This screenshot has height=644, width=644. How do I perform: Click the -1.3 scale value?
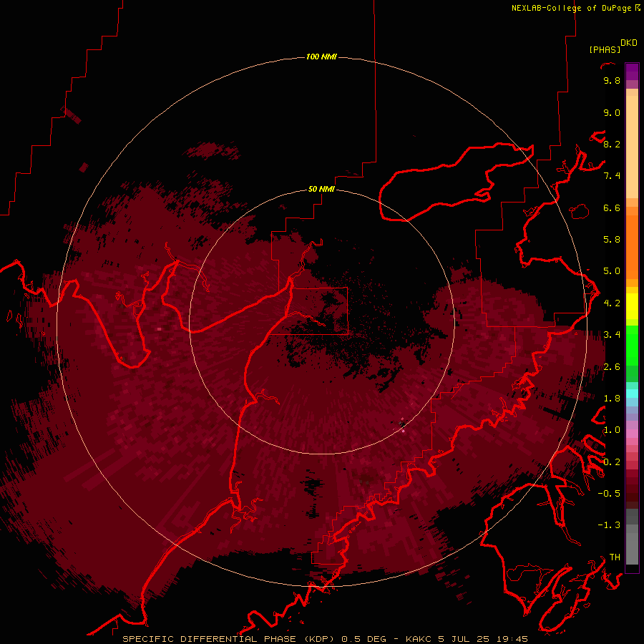tap(609, 525)
